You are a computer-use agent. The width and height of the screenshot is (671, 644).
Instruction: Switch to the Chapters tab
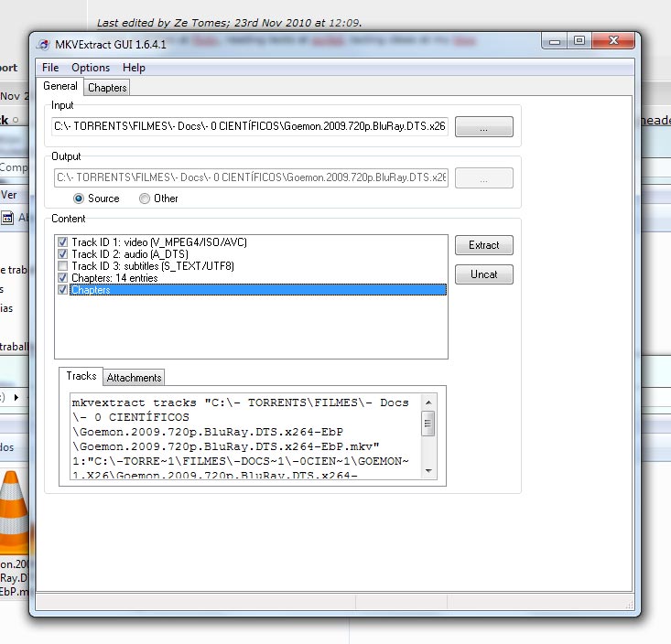(x=107, y=88)
